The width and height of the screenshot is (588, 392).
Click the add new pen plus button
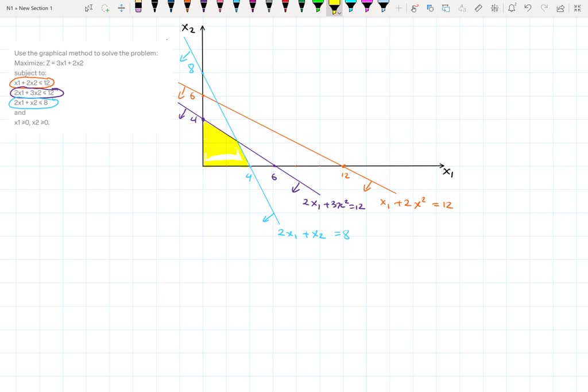pos(398,8)
